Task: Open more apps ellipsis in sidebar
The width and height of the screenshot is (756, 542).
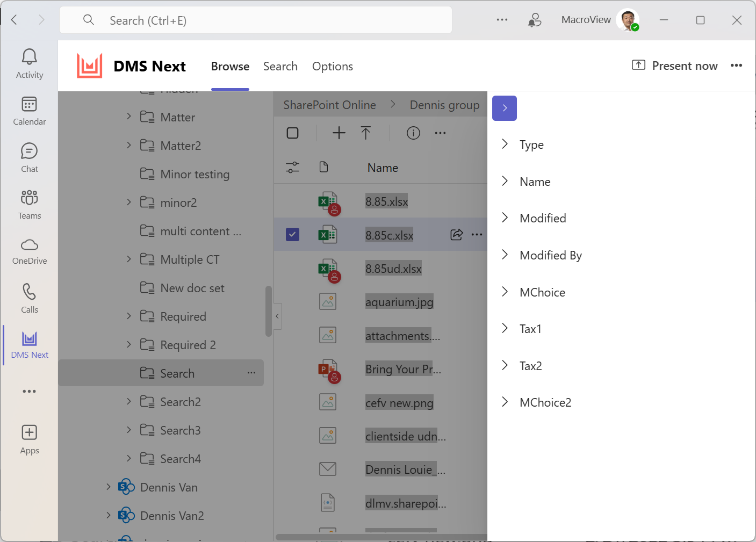Action: (x=30, y=391)
